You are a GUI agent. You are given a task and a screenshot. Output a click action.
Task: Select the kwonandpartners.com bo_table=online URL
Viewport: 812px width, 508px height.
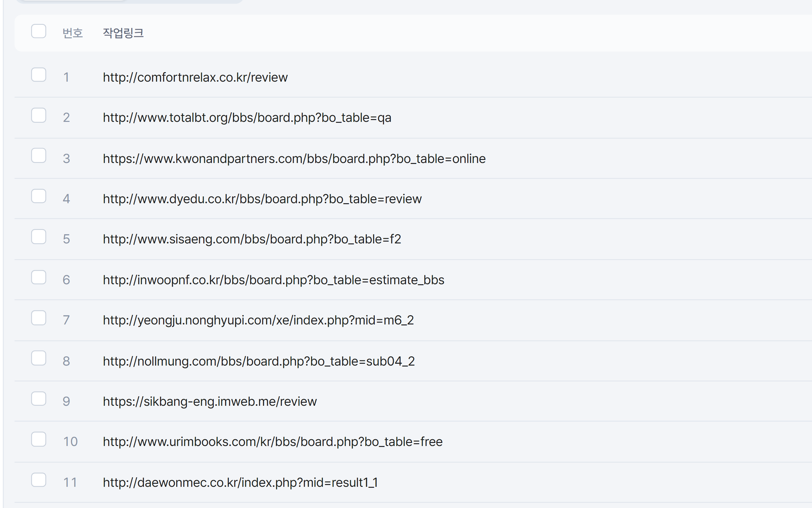pos(294,159)
